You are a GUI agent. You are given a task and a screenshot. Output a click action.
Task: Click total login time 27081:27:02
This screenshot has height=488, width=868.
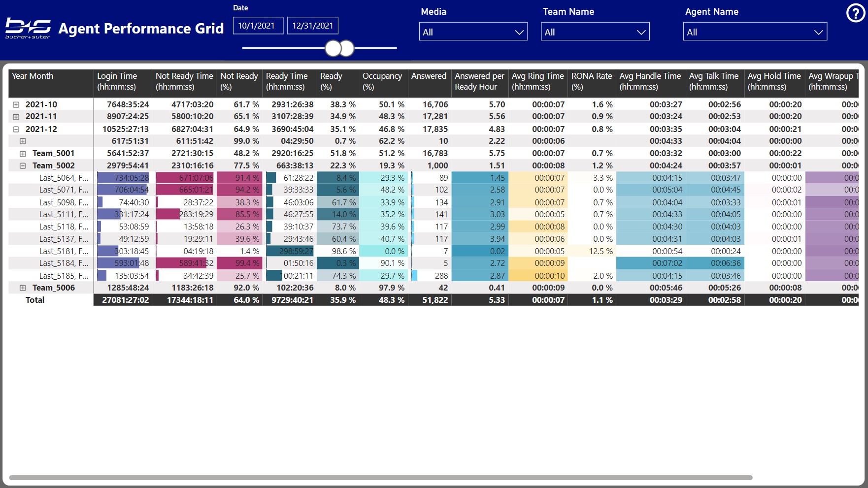tap(126, 300)
